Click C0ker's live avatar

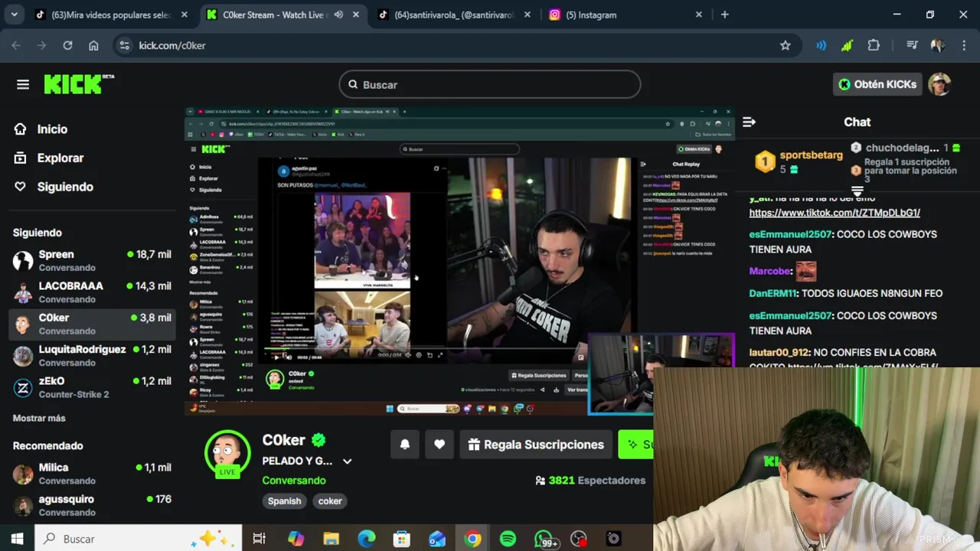pyautogui.click(x=227, y=453)
